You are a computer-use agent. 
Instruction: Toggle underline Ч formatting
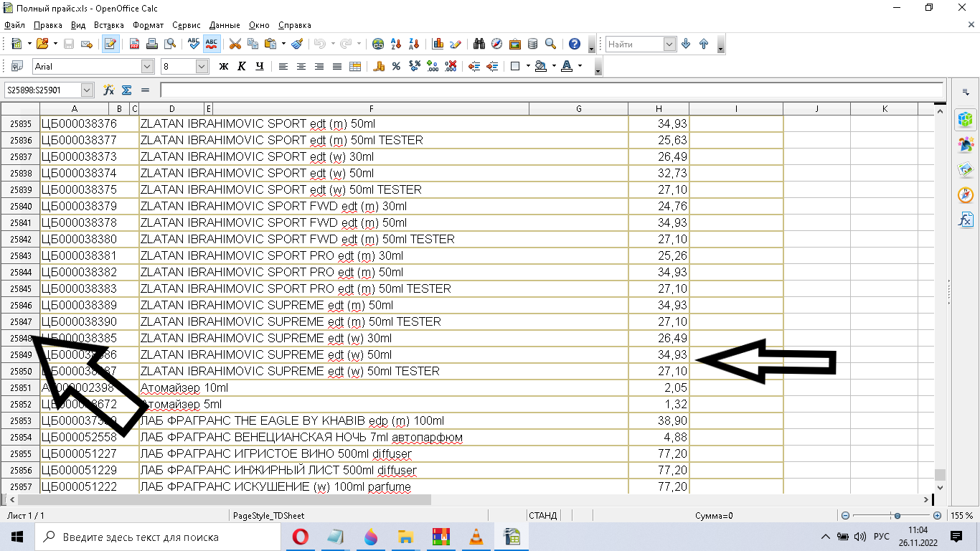coord(260,67)
